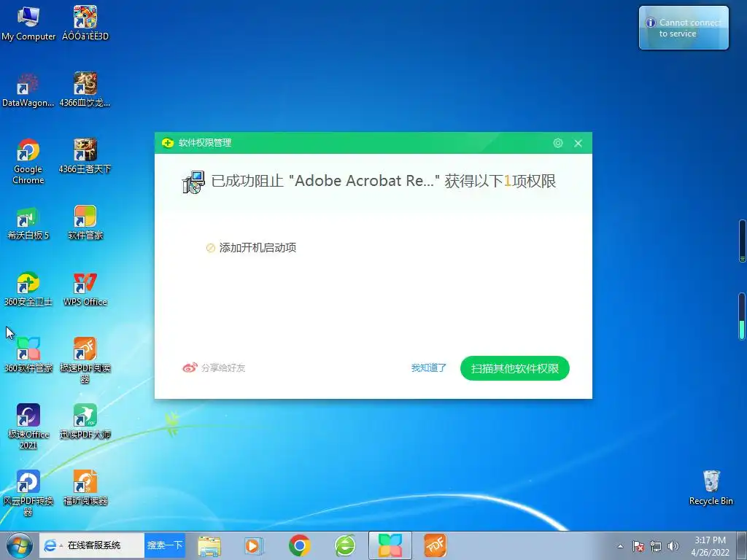
Task: Open Windows Explorer from the taskbar
Action: point(209,545)
